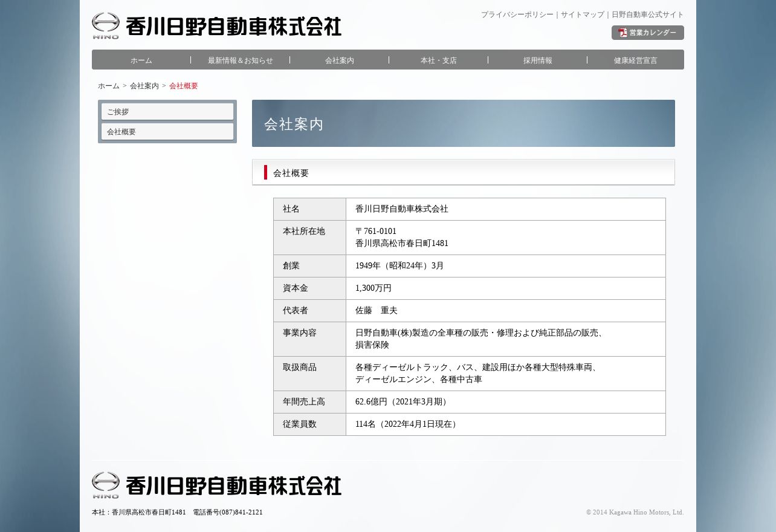Click the footer address and phone number line
776x532 pixels.
(x=177, y=513)
